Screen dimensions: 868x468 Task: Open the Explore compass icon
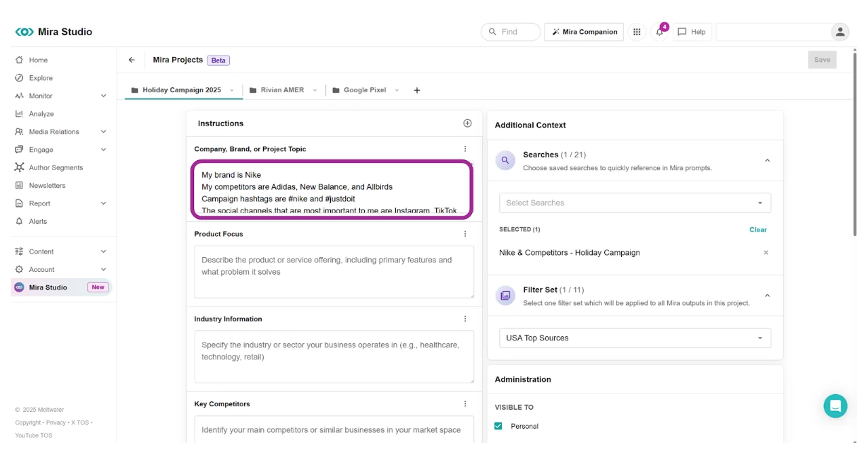click(x=19, y=78)
